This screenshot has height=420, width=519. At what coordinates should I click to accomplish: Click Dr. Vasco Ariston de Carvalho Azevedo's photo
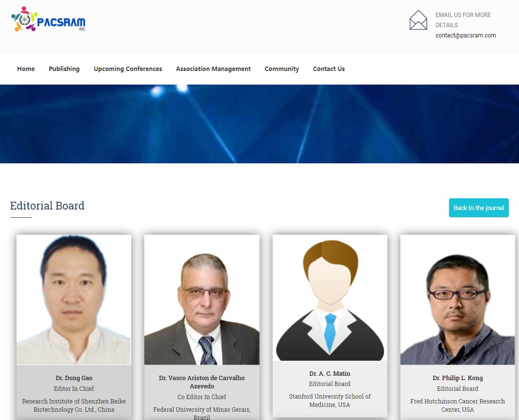tap(202, 300)
